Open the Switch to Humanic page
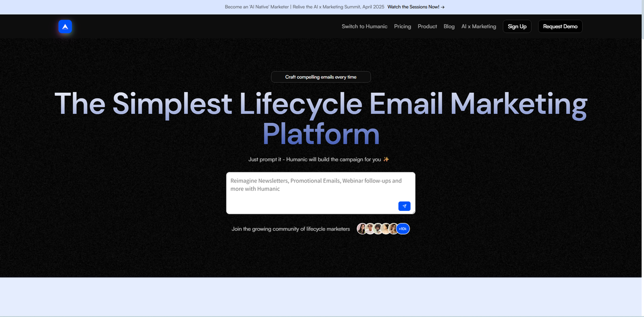 [364, 27]
